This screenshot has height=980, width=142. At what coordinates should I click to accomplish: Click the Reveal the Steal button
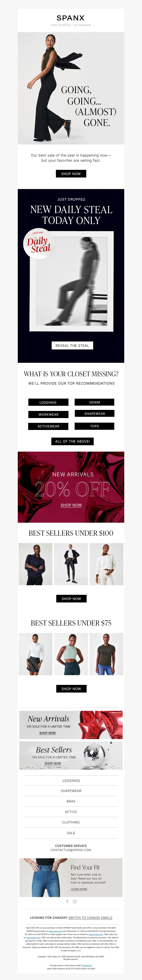[x=72, y=345]
